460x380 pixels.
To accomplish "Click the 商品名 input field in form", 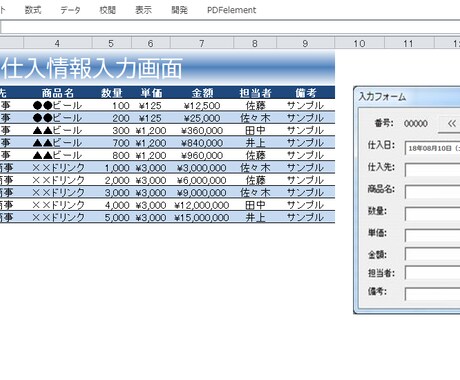I will [433, 192].
